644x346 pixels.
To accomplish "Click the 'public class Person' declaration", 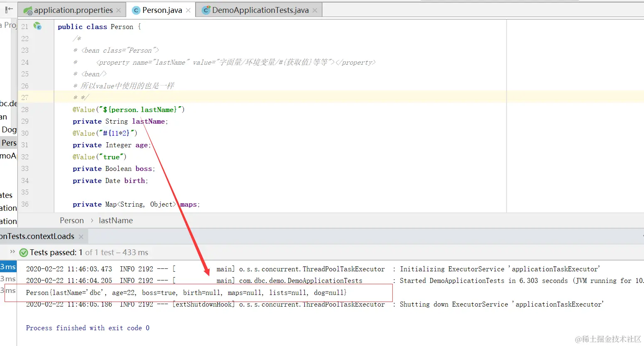I will tap(99, 27).
